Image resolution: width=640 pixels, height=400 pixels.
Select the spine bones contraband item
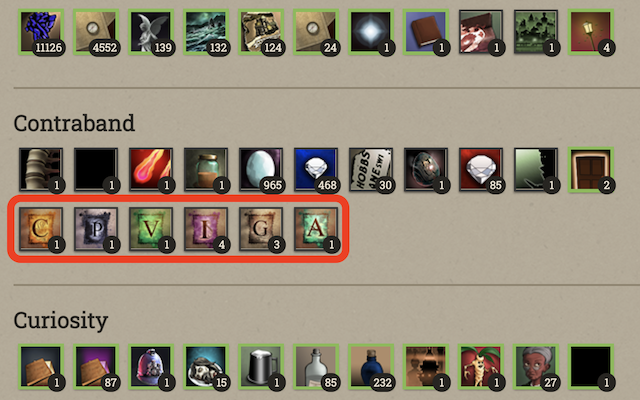coord(41,169)
